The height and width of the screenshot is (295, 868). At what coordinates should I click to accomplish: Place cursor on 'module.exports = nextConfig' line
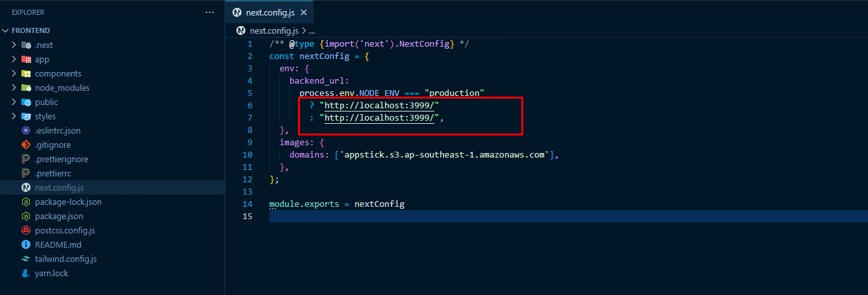[x=337, y=204]
